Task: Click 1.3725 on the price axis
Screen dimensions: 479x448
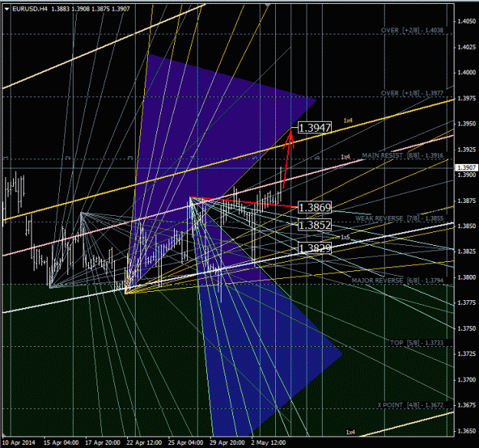Action: (467, 354)
